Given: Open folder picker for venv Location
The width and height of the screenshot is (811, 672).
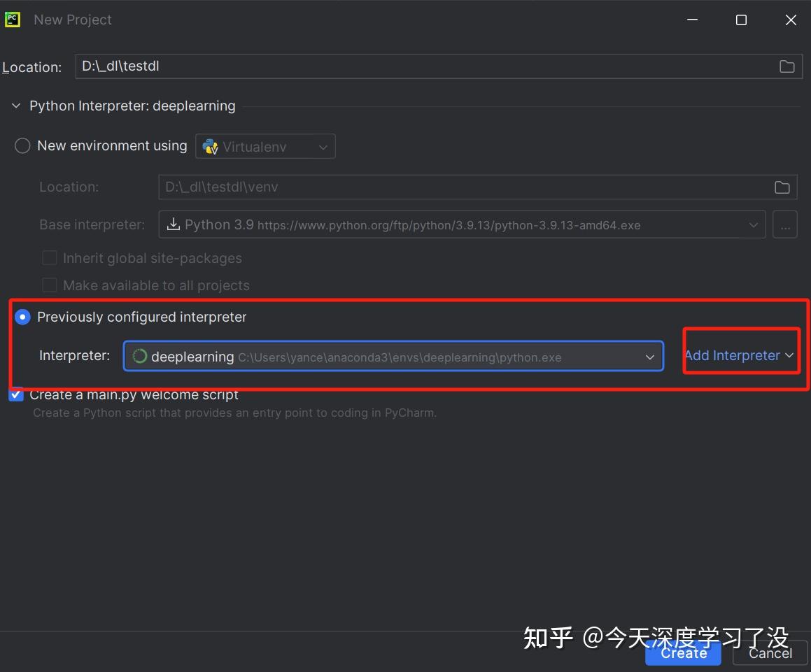Looking at the screenshot, I should coord(782,187).
